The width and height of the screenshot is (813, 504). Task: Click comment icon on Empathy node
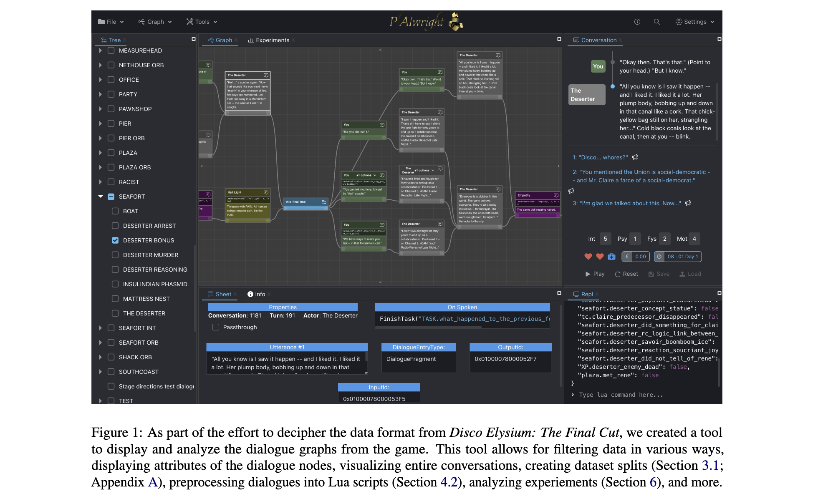(556, 195)
